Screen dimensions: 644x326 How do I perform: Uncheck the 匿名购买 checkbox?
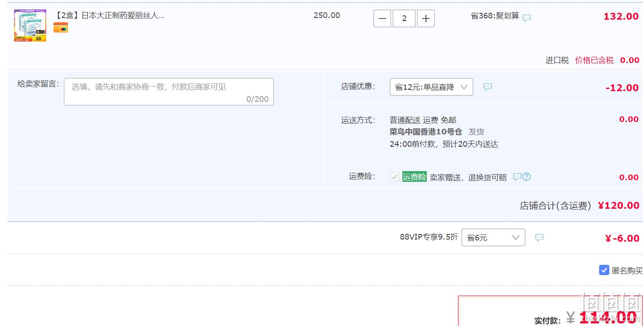pyautogui.click(x=604, y=270)
